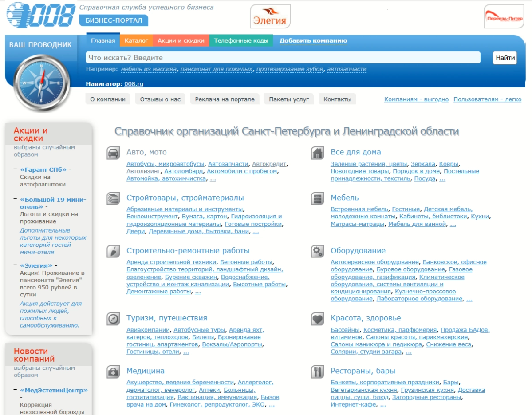Click the heart icon beside Красота, здоровье
The width and height of the screenshot is (532, 415).
point(317,319)
